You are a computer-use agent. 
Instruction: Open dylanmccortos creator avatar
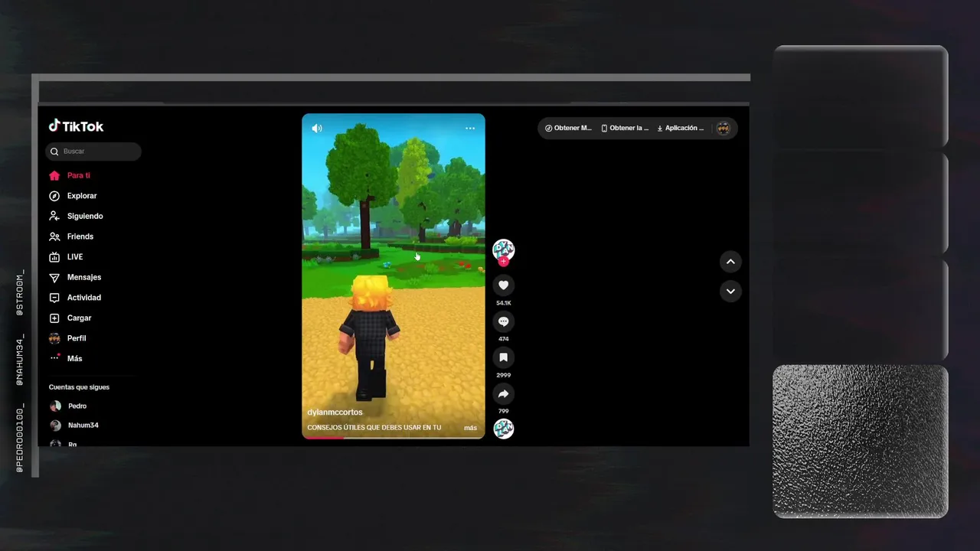503,249
